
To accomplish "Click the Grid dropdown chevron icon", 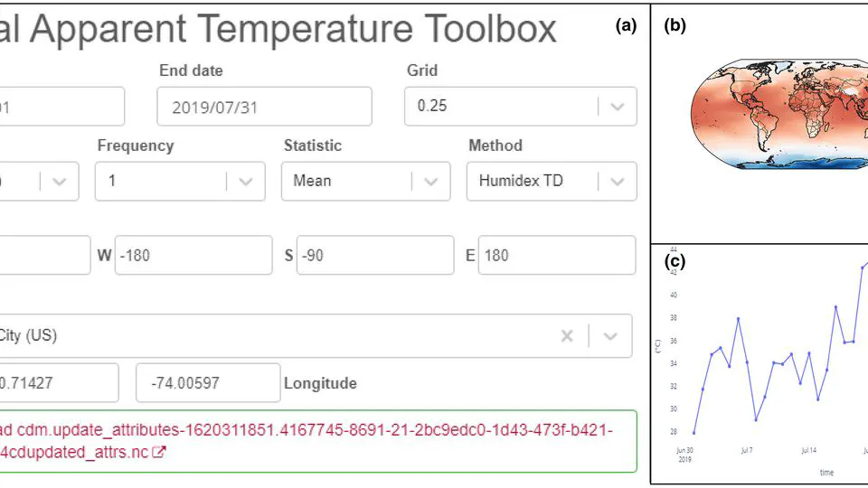I will pyautogui.click(x=617, y=107).
